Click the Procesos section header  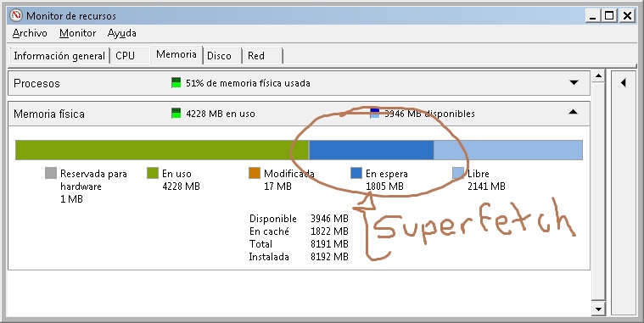299,83
